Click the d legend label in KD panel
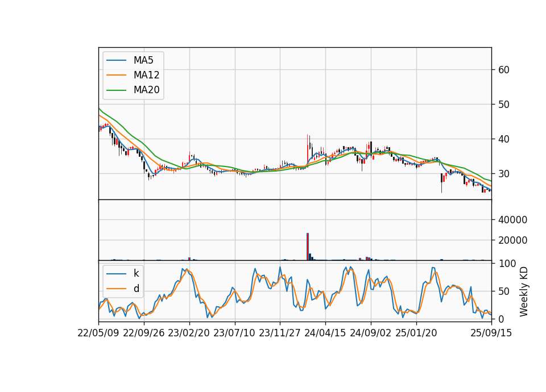The width and height of the screenshot is (546, 392). 136,289
